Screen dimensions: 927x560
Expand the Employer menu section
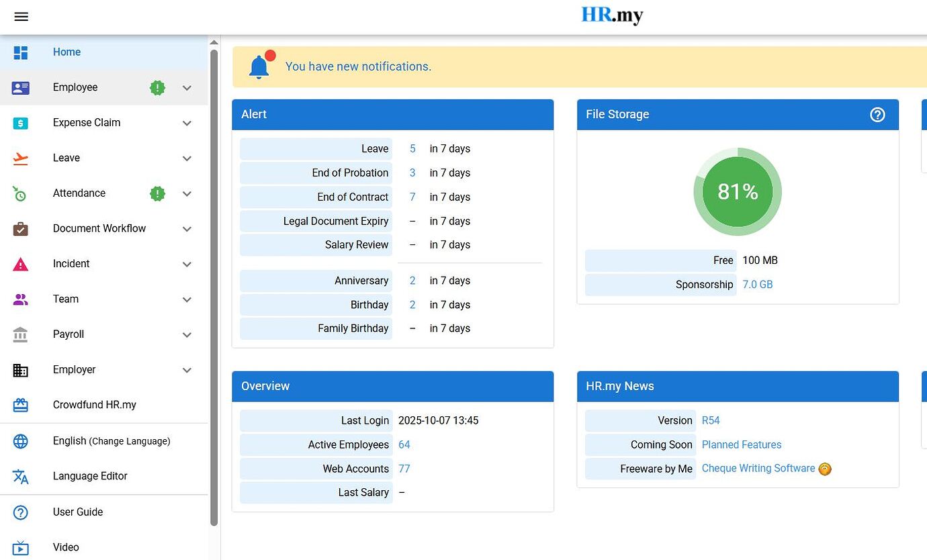pyautogui.click(x=187, y=370)
